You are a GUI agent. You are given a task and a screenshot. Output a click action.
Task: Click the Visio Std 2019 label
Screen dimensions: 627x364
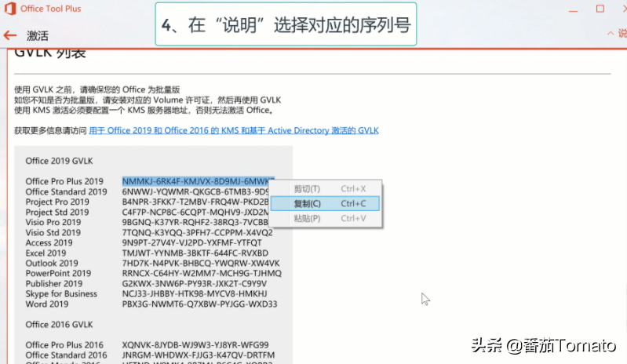(x=53, y=232)
